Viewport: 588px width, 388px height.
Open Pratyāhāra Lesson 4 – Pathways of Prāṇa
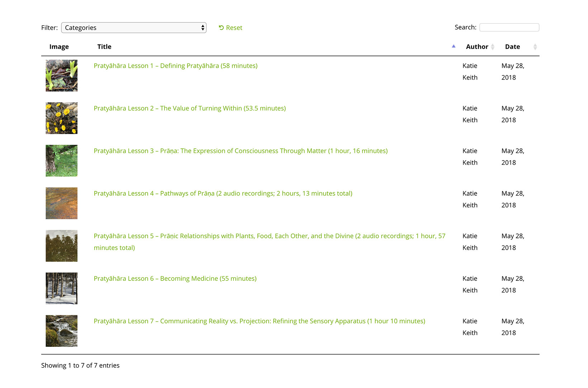tap(223, 193)
